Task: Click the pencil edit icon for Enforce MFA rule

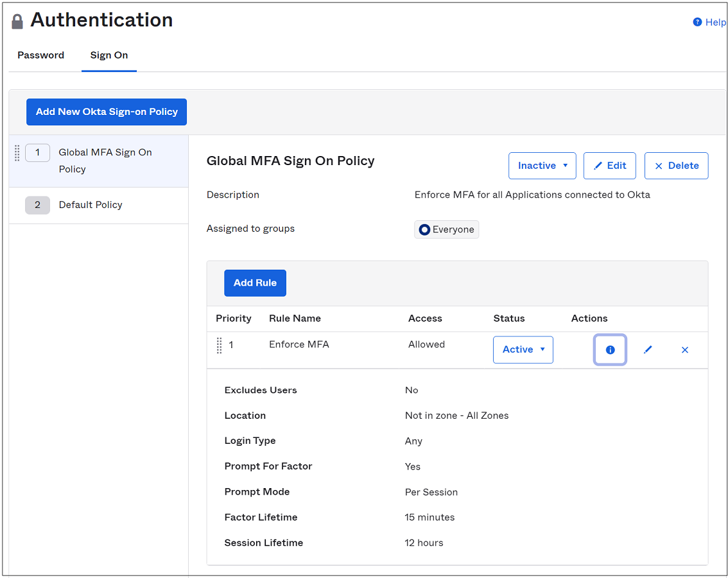Action: (648, 350)
